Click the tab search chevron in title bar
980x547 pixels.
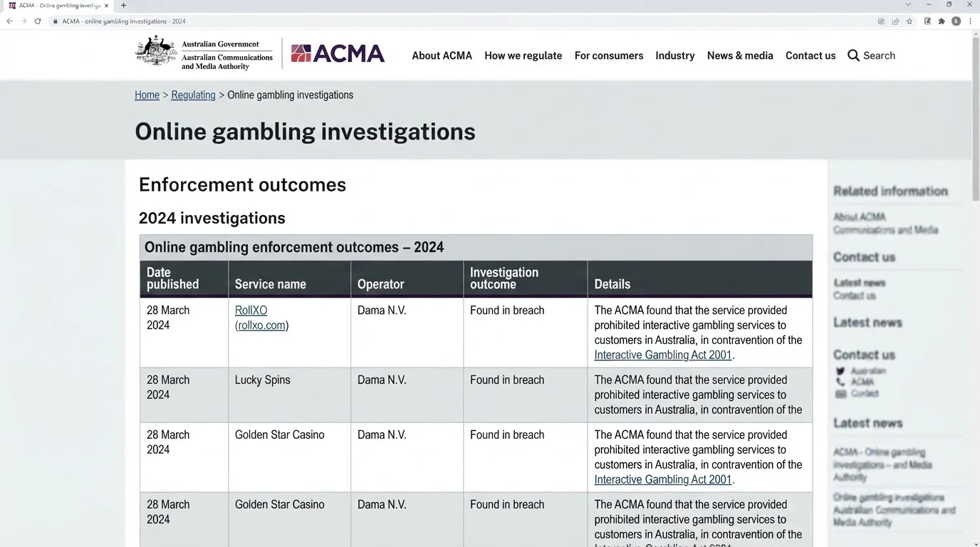point(908,5)
